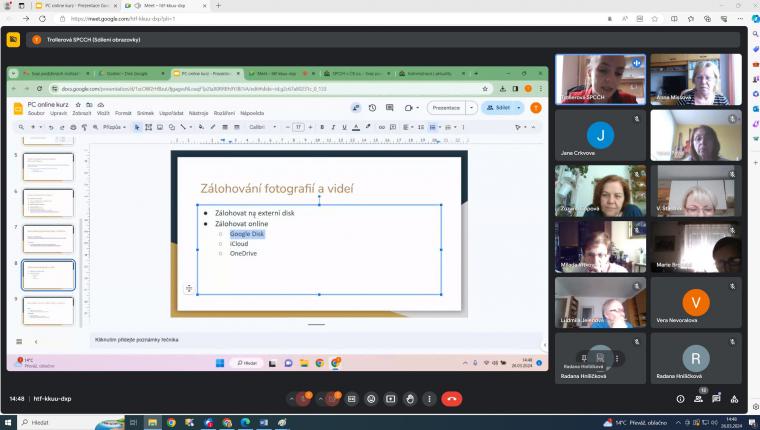Select slide 7 thumbnail in filmstrip
The width and height of the screenshot is (760, 430).
[x=48, y=239]
